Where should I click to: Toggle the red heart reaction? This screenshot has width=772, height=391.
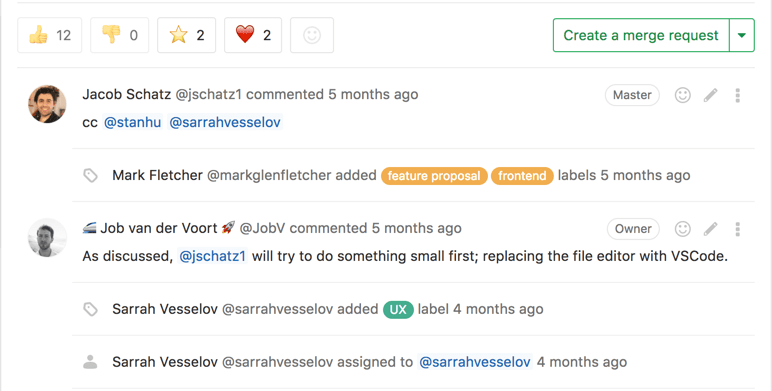coord(253,35)
